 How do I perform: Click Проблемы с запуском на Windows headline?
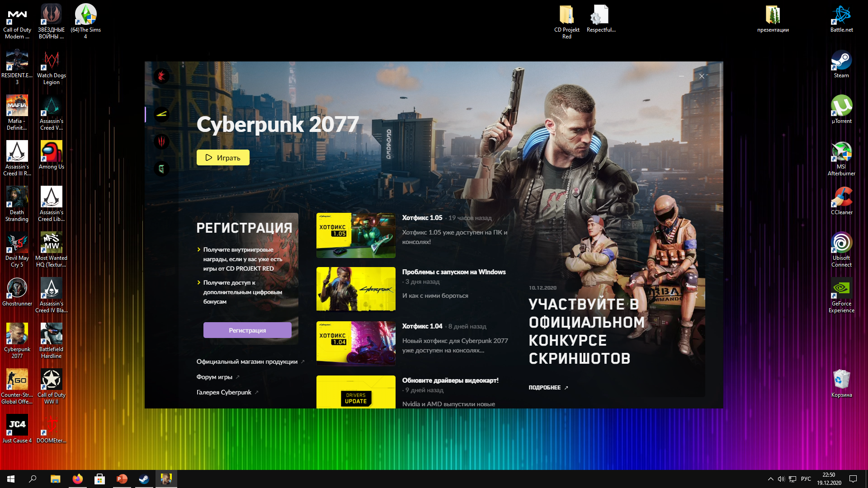pyautogui.click(x=454, y=272)
